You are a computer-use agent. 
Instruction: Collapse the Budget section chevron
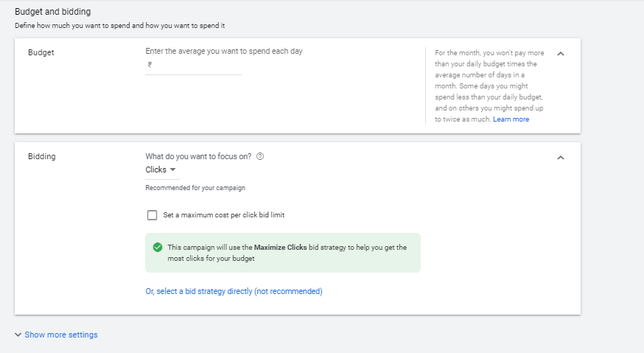[560, 54]
